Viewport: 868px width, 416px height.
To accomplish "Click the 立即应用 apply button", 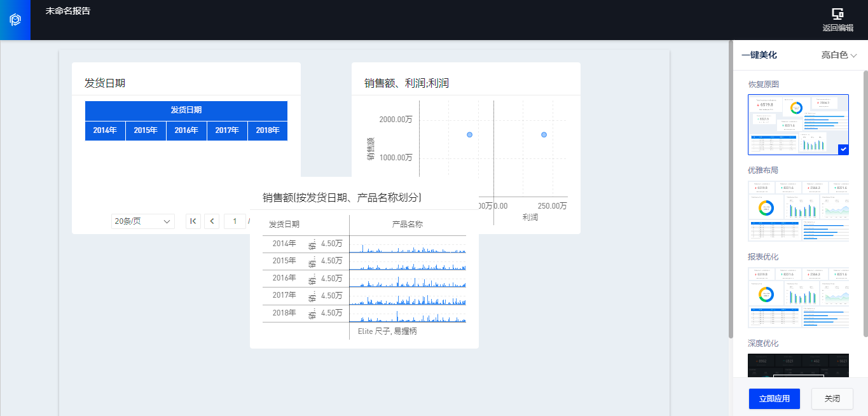I will pyautogui.click(x=774, y=399).
